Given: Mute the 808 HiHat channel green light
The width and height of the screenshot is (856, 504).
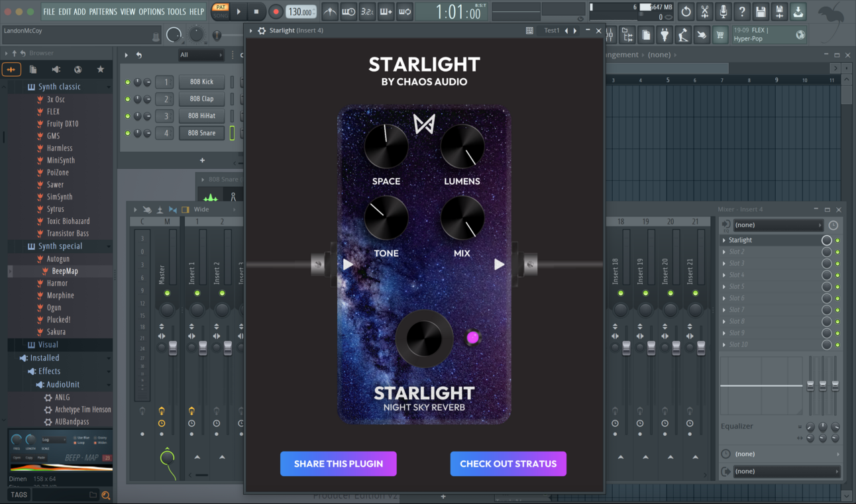Looking at the screenshot, I should pos(128,116).
